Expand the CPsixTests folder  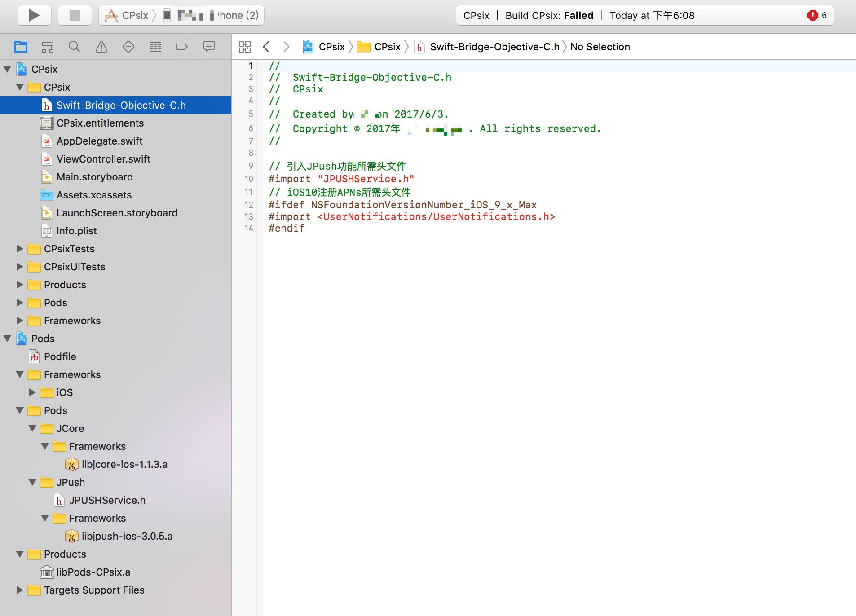tap(20, 249)
